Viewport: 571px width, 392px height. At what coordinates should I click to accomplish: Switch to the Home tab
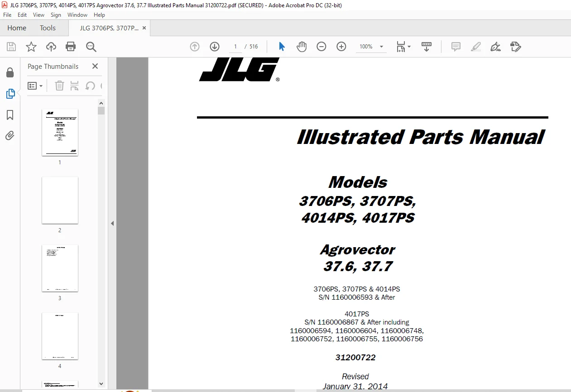pyautogui.click(x=17, y=28)
